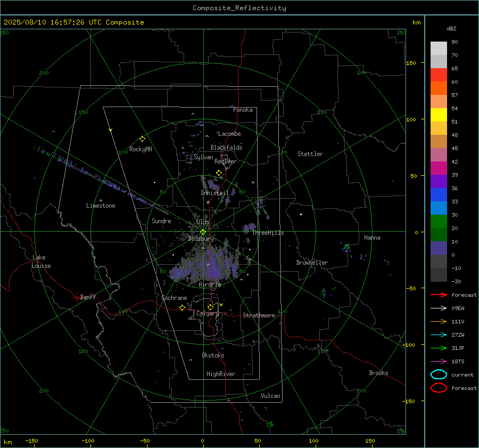
Task: Click the Ponoka town label
Action: pyautogui.click(x=243, y=110)
